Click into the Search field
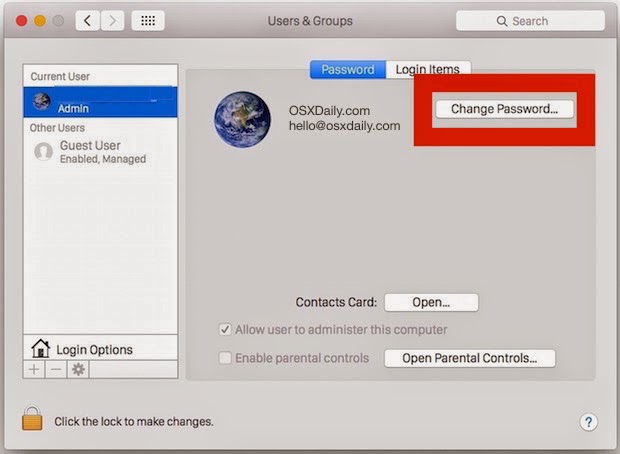620x454 pixels. click(x=530, y=21)
